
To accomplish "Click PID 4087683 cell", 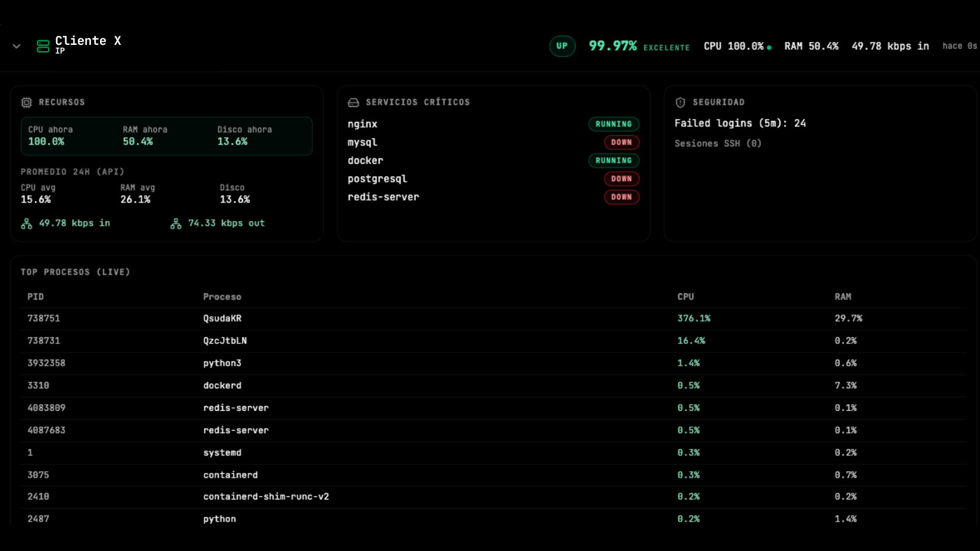I will pyautogui.click(x=46, y=430).
